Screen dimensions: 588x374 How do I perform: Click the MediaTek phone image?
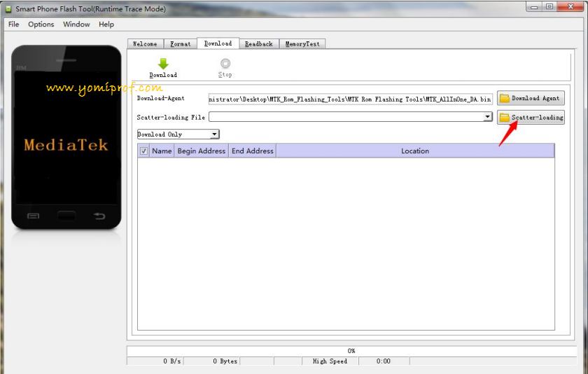point(66,137)
